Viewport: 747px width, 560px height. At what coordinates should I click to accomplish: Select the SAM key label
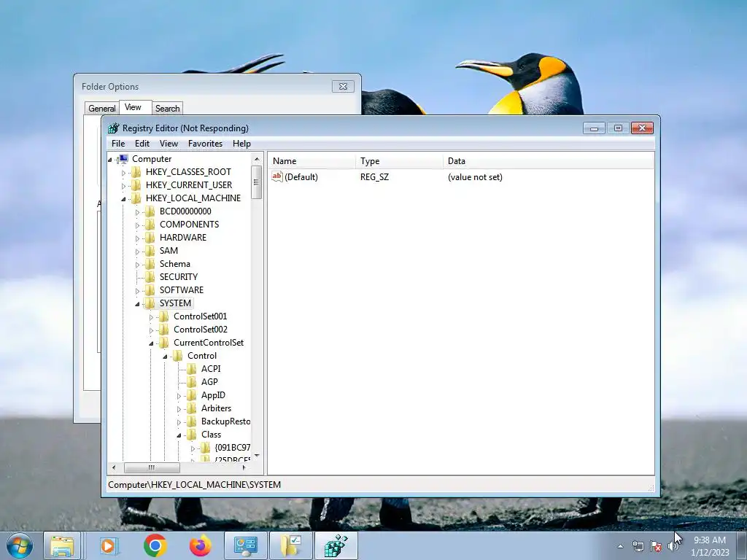[169, 251]
